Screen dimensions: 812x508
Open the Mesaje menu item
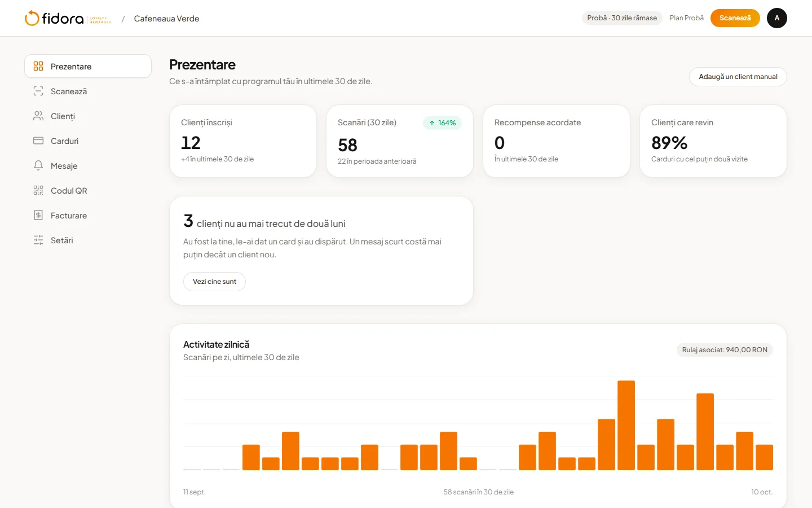(88, 165)
